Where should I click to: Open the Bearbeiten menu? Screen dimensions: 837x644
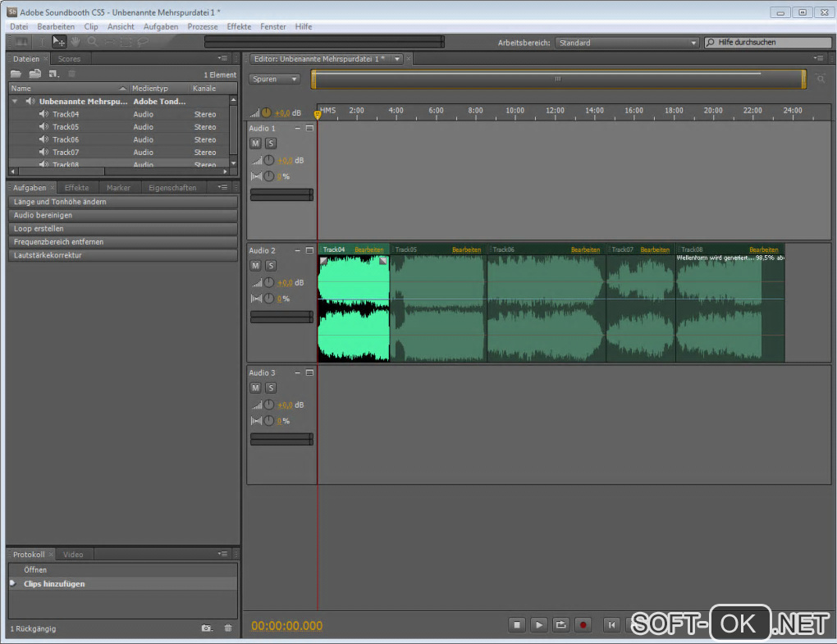tap(56, 27)
